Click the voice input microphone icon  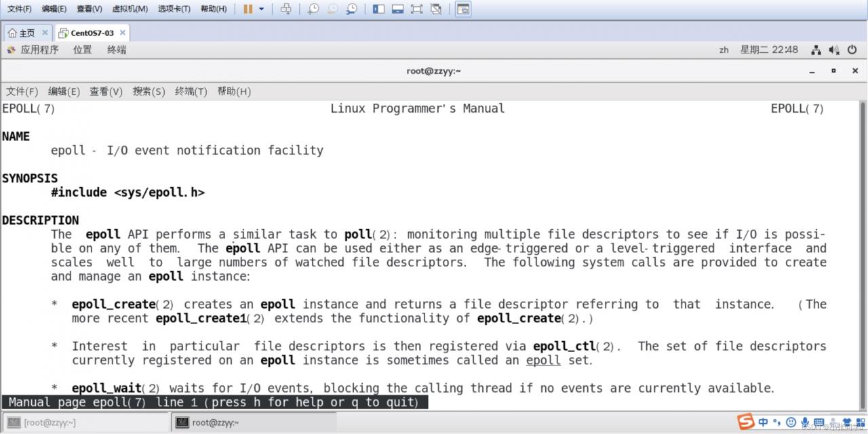point(804,422)
